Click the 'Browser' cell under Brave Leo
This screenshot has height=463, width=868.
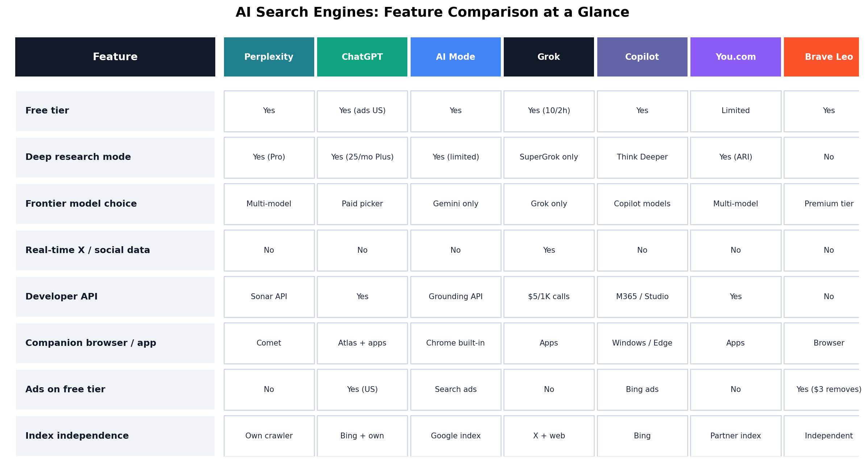click(822, 343)
